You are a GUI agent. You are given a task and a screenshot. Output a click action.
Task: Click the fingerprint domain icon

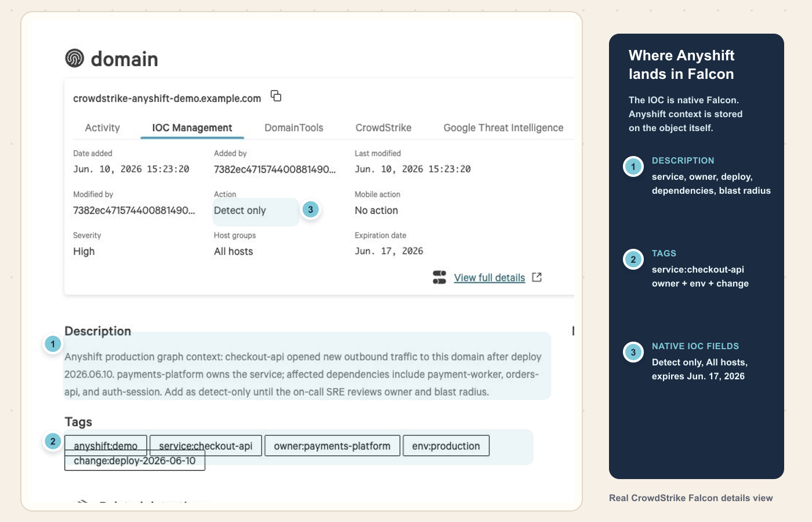tap(74, 59)
